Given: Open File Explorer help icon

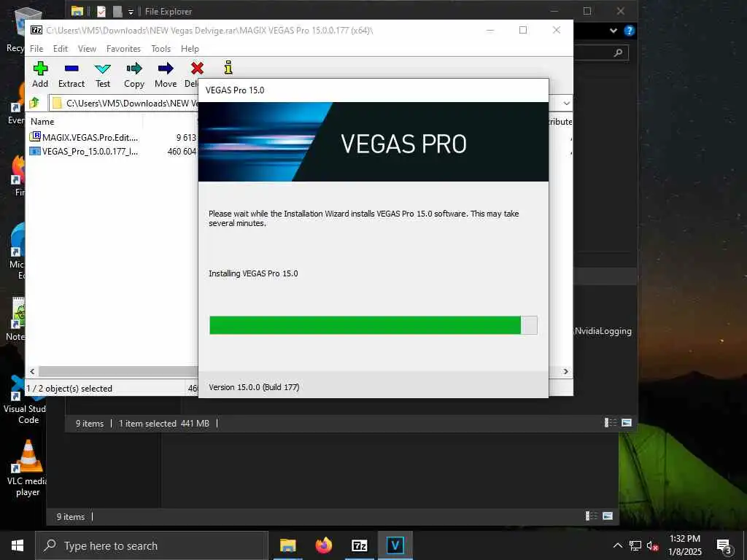Looking at the screenshot, I should (x=629, y=31).
